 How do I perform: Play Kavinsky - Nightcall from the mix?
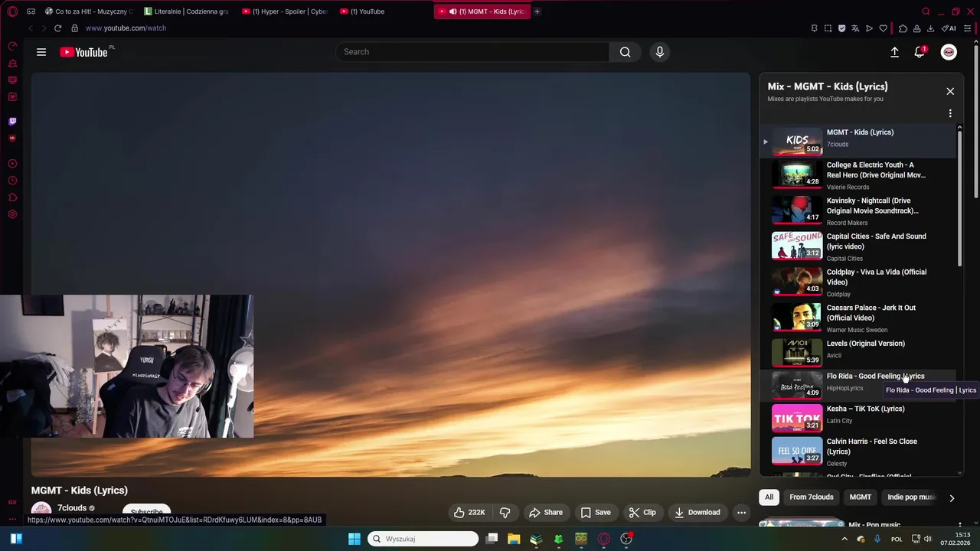(x=857, y=211)
